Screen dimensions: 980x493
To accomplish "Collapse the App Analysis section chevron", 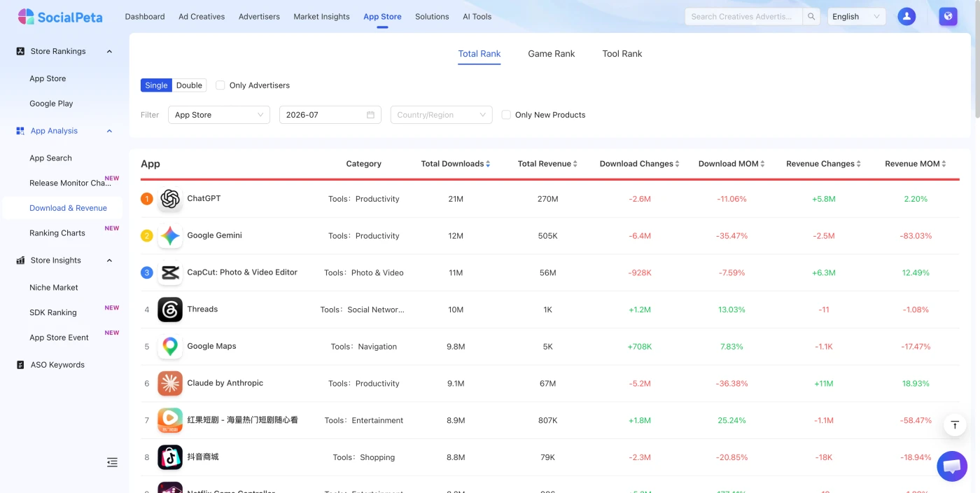I will [x=109, y=131].
